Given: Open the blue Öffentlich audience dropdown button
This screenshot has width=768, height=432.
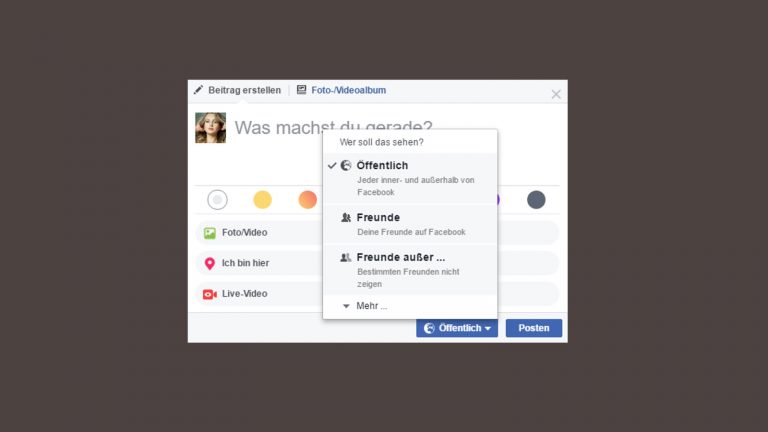Looking at the screenshot, I should (457, 328).
